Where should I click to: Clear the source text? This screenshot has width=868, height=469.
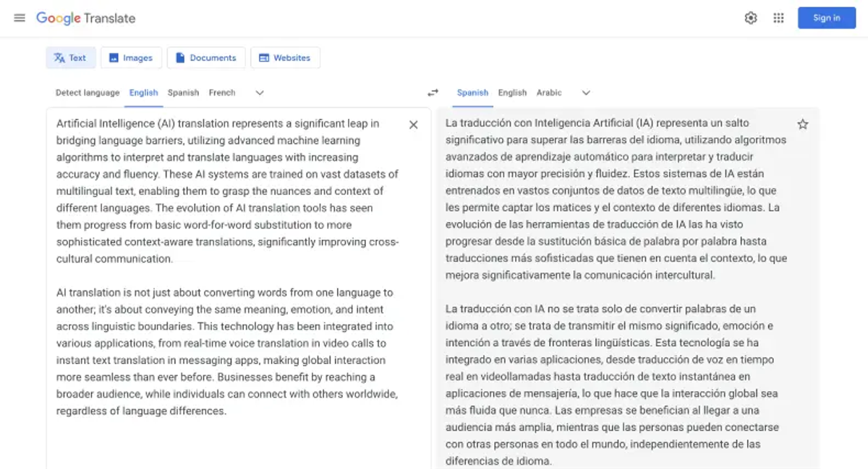click(x=414, y=124)
